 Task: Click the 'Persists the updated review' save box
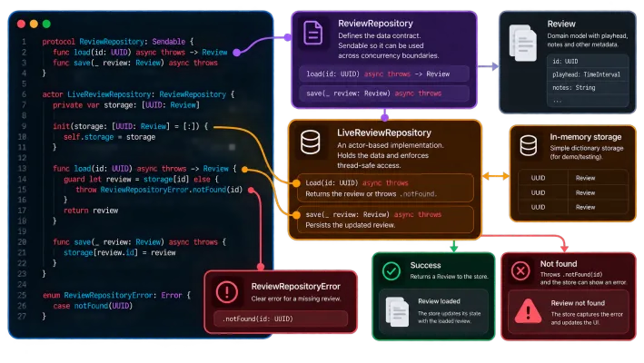tap(385, 220)
